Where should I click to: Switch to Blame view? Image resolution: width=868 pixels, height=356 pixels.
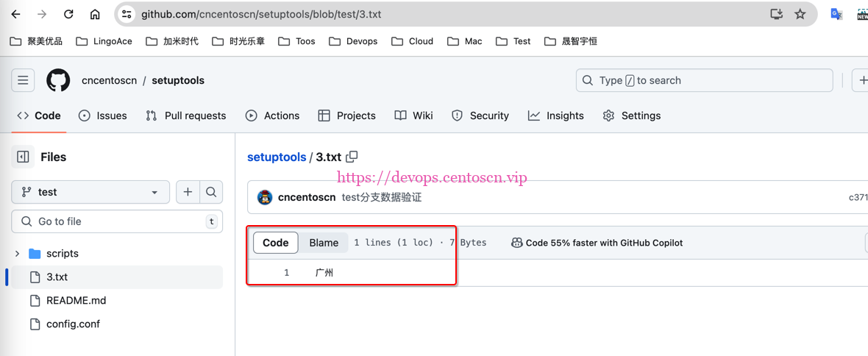324,243
